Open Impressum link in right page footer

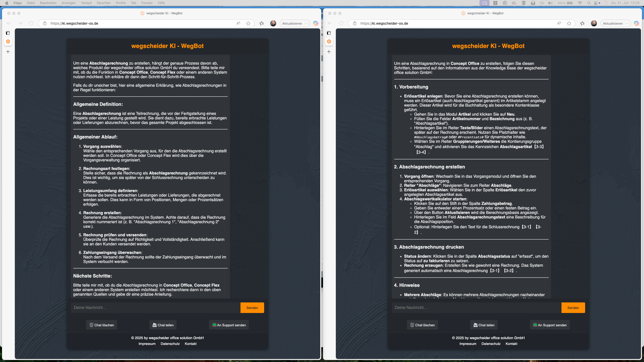[x=468, y=344]
